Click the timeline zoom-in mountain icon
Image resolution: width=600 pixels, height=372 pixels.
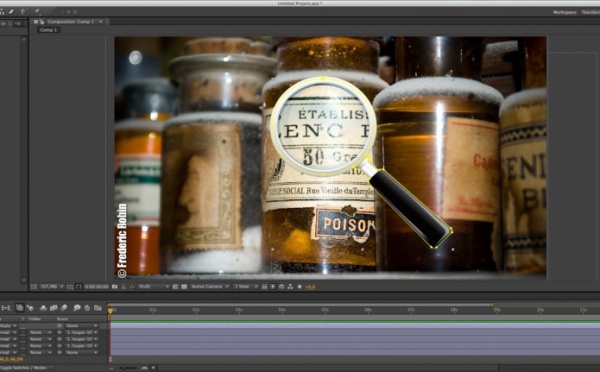144,368
